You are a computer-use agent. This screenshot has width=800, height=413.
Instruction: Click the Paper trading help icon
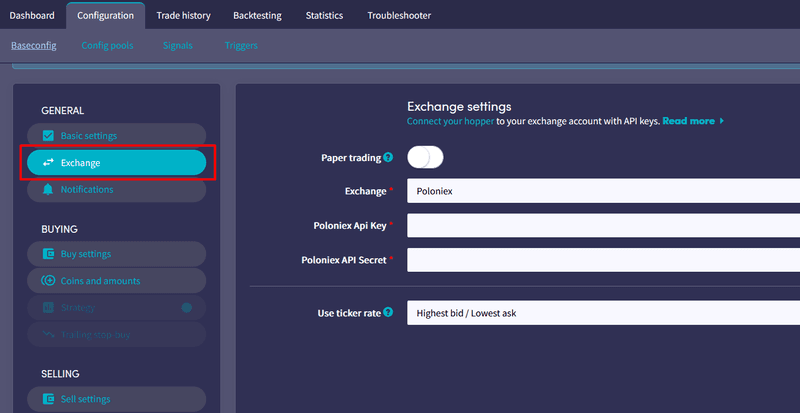388,157
